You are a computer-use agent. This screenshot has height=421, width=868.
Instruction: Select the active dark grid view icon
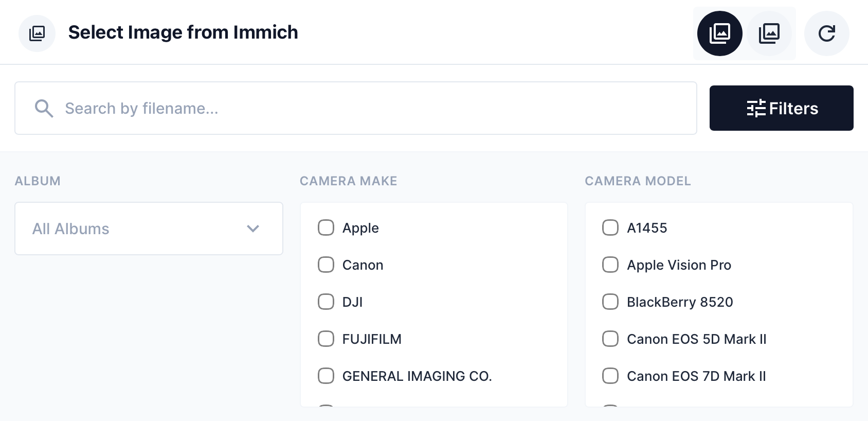tap(719, 33)
